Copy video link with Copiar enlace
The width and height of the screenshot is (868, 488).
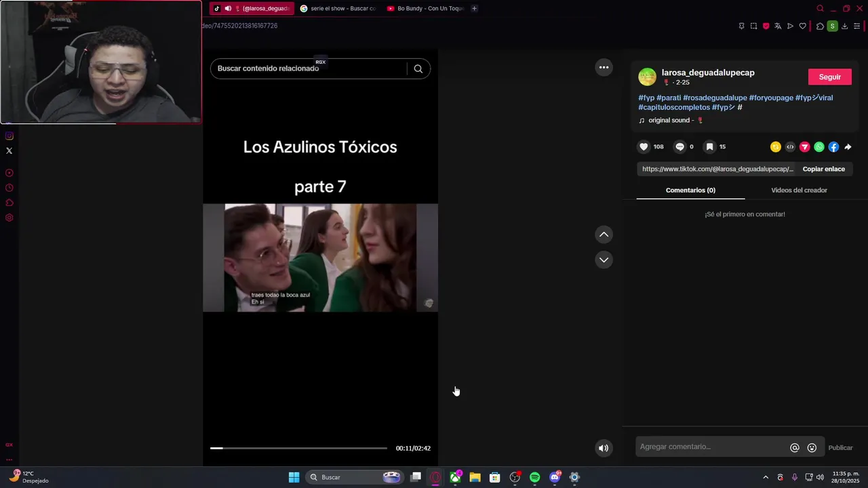point(824,169)
